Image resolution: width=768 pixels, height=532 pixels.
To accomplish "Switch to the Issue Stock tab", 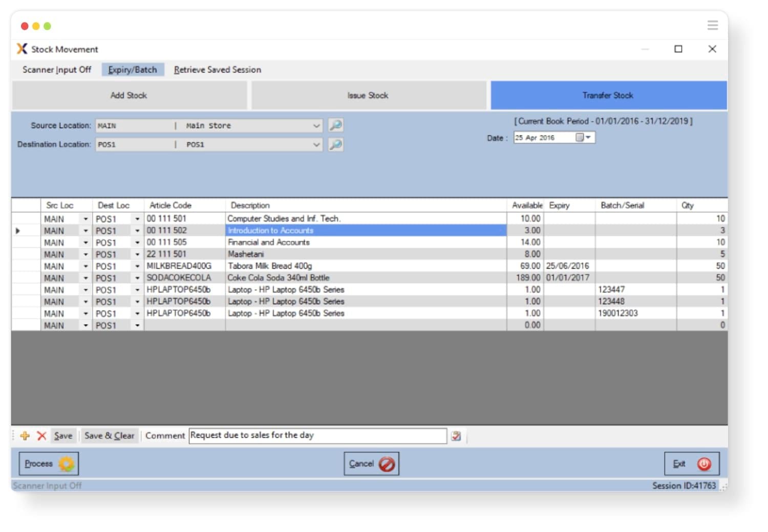I will (368, 95).
